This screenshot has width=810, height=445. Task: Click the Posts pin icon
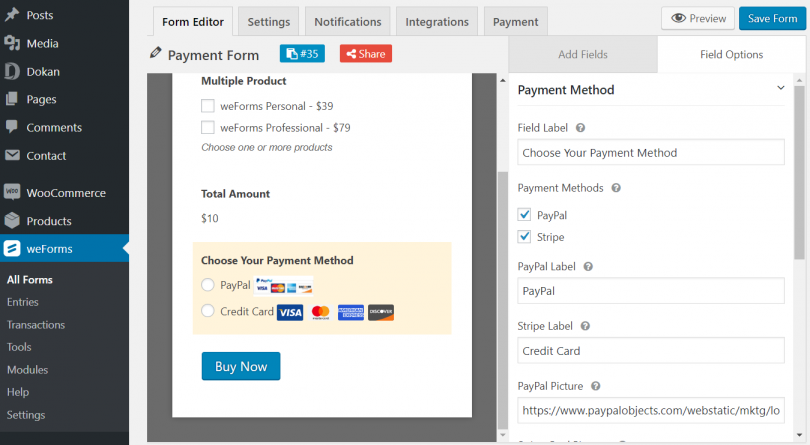(x=12, y=14)
